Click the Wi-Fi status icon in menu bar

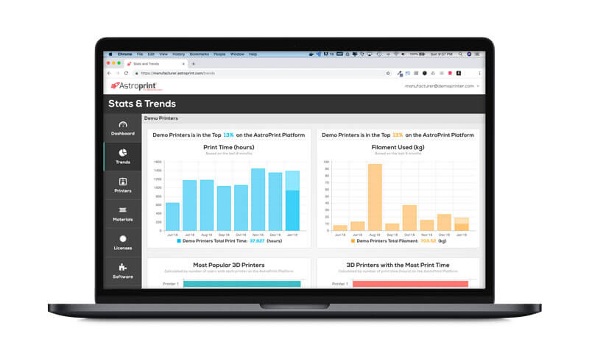click(395, 54)
